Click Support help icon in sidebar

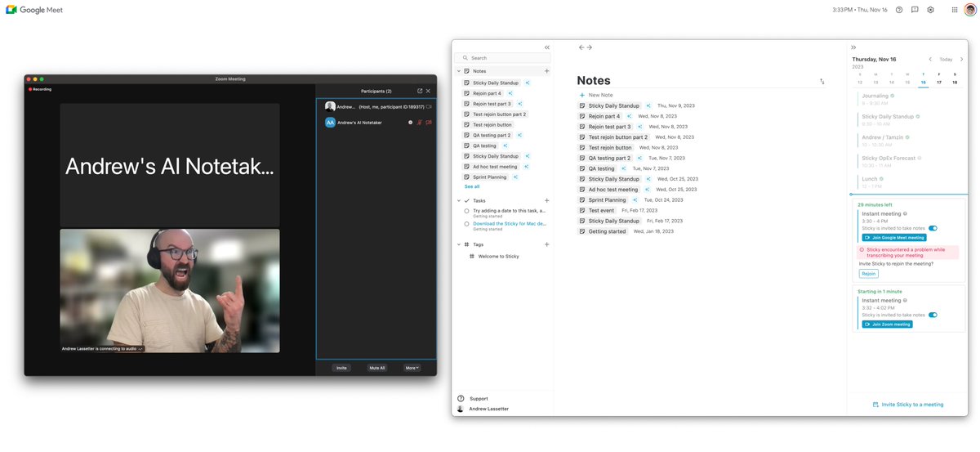coord(461,398)
